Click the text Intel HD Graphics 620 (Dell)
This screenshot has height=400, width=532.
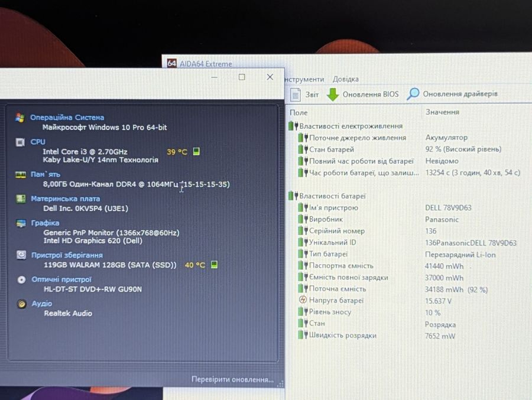point(93,240)
